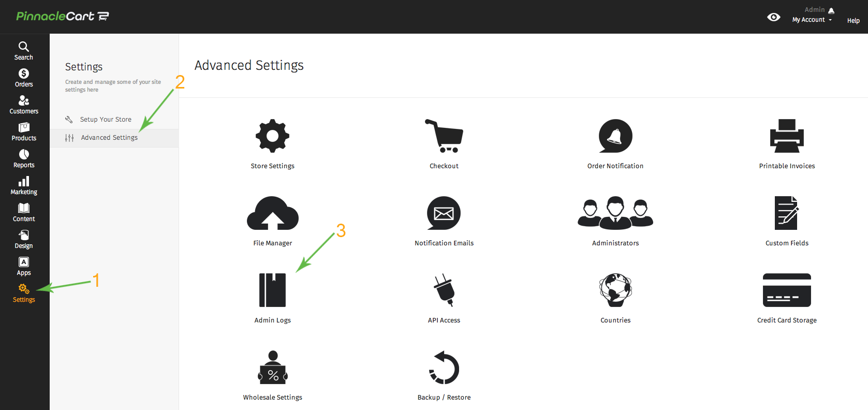Click the File Manager label

click(272, 243)
